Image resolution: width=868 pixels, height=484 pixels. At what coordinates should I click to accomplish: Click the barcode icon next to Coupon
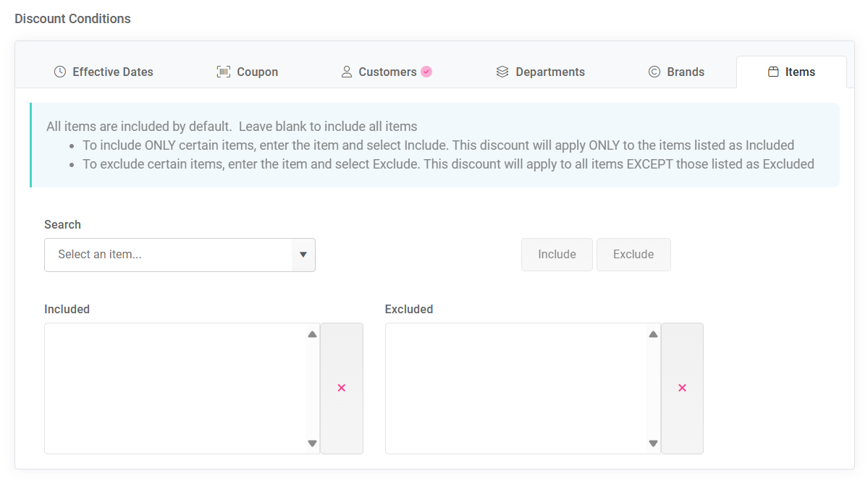(x=223, y=72)
